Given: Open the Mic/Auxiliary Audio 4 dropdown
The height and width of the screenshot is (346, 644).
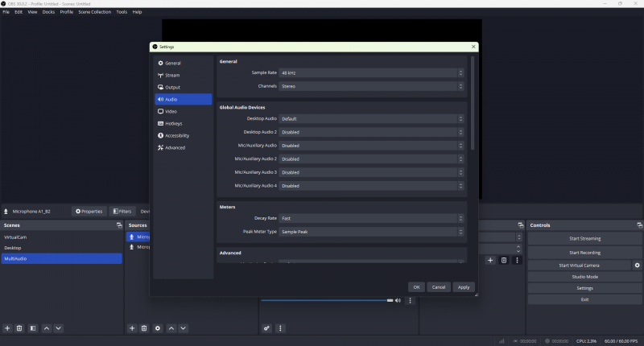Looking at the screenshot, I should click(371, 186).
